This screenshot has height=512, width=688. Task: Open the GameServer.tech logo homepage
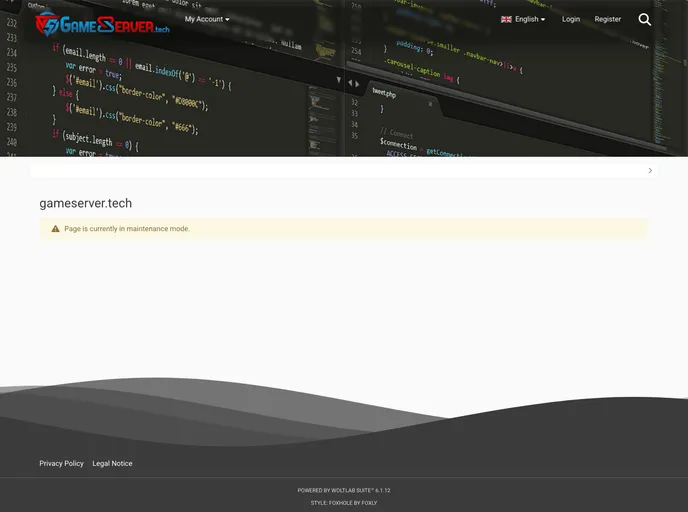point(102,24)
